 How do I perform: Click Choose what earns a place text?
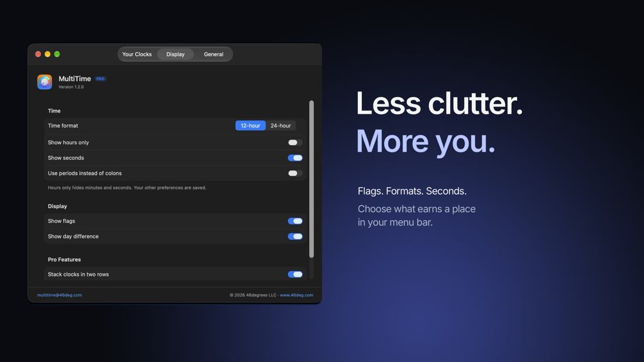click(x=416, y=209)
